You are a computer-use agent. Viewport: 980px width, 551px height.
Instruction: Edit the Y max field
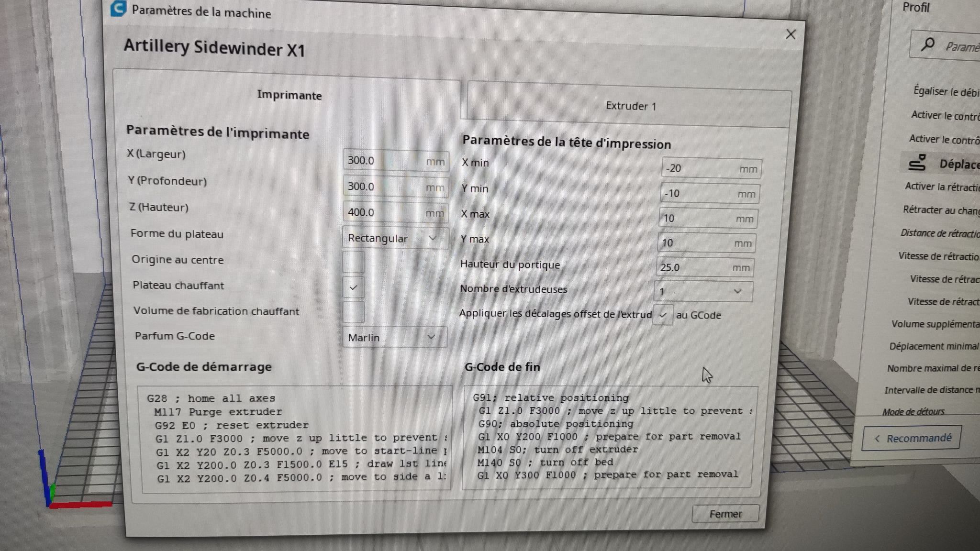point(707,243)
